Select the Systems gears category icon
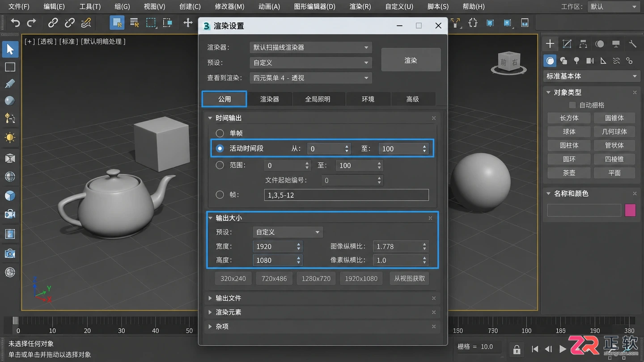 [629, 60]
